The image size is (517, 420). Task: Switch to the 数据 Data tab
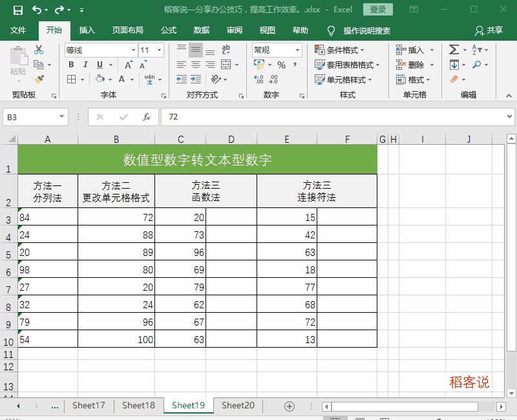click(x=202, y=30)
